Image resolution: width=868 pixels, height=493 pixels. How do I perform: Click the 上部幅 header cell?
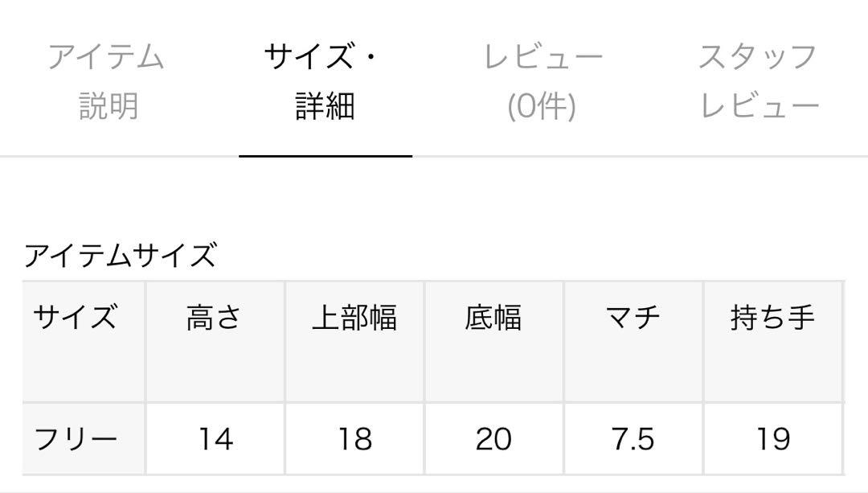pos(354,318)
